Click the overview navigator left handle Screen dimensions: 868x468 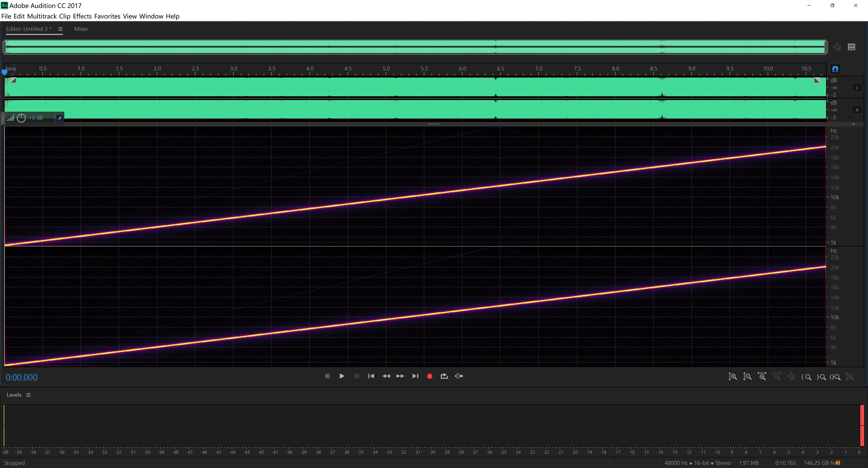(4, 47)
